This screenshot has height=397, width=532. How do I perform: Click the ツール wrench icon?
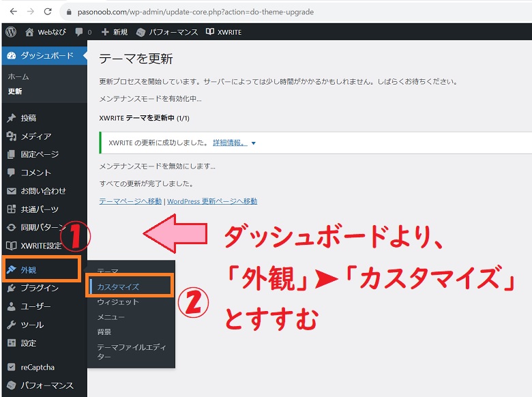pyautogui.click(x=11, y=325)
